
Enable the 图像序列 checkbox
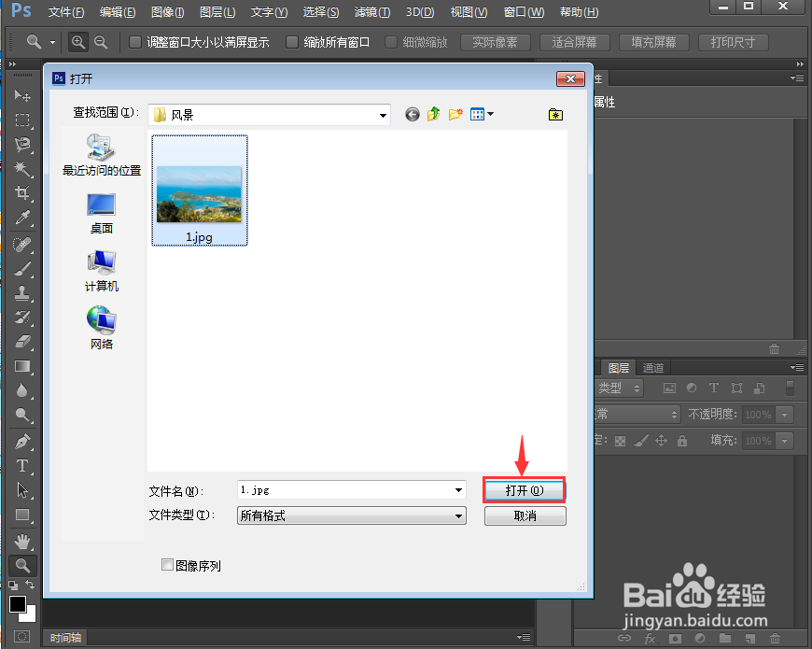point(168,565)
